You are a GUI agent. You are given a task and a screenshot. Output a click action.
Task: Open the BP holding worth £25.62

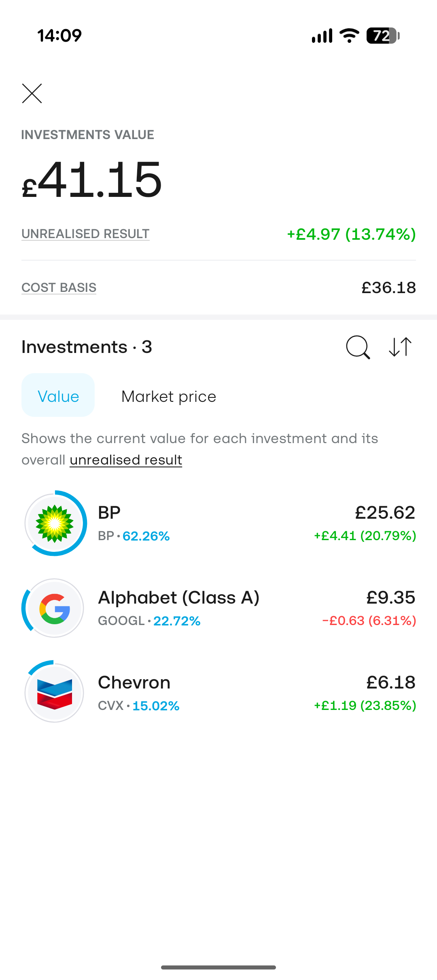tap(218, 523)
